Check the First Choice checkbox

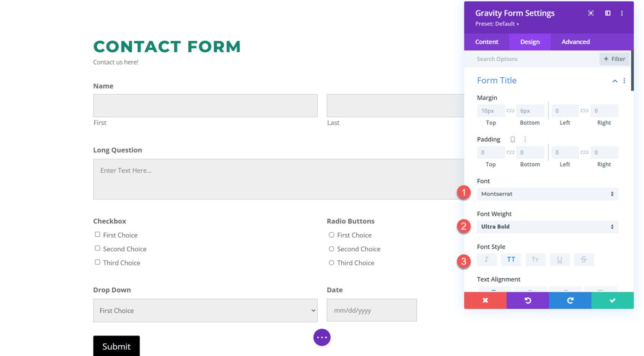click(97, 234)
